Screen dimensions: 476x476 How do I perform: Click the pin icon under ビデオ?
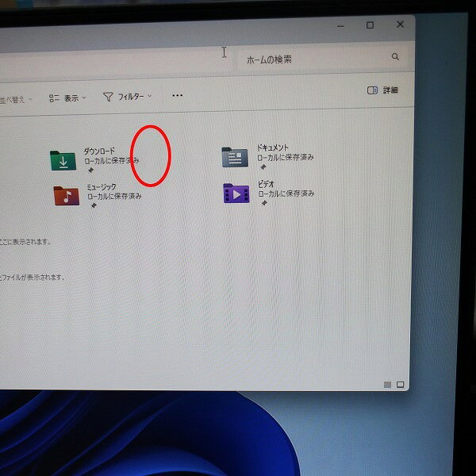tap(263, 203)
